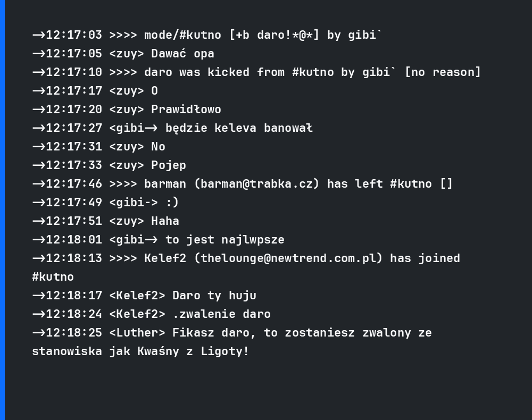This screenshot has width=532, height=420.
Task: Click the Kelef2 nickname in the join notice
Action: (x=165, y=258)
